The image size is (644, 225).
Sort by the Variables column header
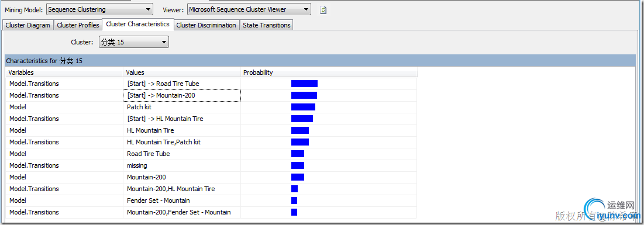click(x=64, y=72)
